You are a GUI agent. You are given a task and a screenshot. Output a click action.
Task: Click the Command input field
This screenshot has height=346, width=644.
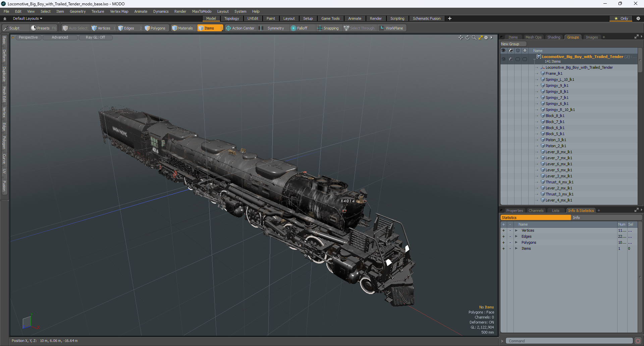click(569, 341)
